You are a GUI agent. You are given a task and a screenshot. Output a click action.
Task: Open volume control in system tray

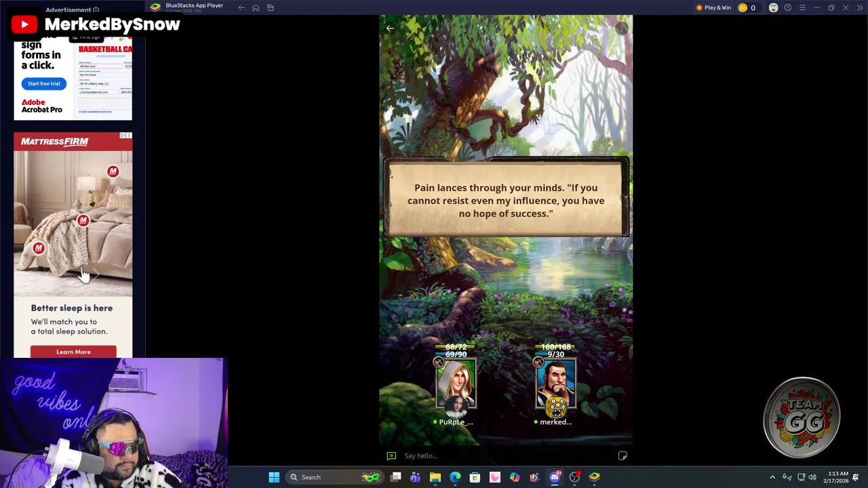click(812, 477)
